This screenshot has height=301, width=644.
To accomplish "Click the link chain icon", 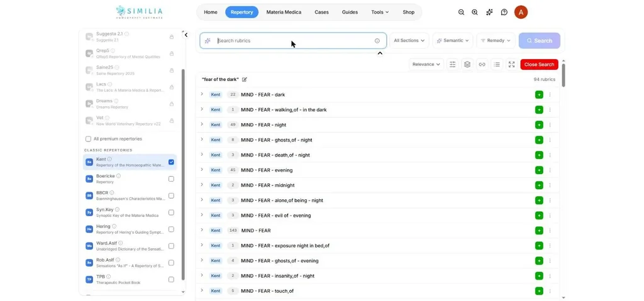I will click(482, 65).
